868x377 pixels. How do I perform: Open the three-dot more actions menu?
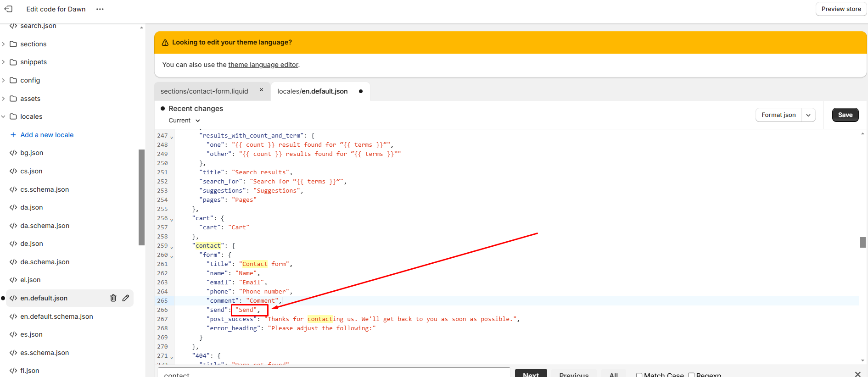pos(100,9)
